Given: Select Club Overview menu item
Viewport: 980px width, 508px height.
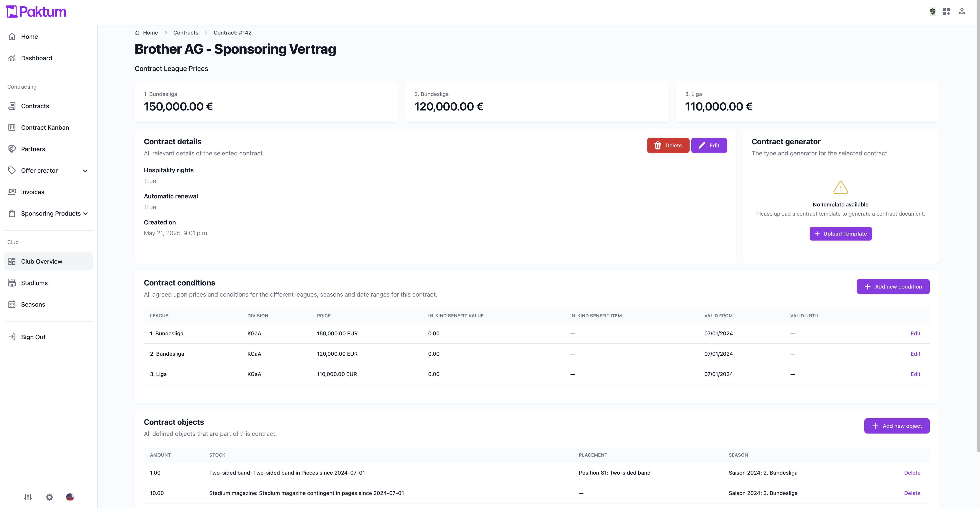Looking at the screenshot, I should click(48, 261).
